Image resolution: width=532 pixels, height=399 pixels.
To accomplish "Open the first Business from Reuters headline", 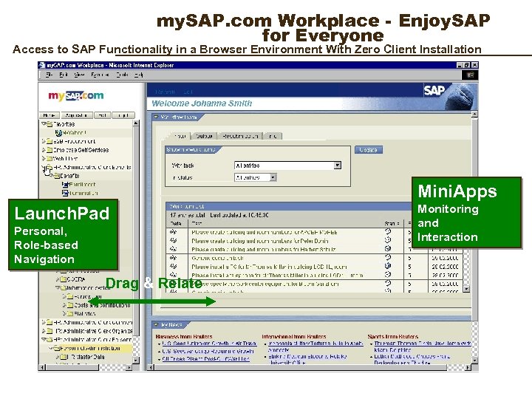I will click(x=209, y=344).
